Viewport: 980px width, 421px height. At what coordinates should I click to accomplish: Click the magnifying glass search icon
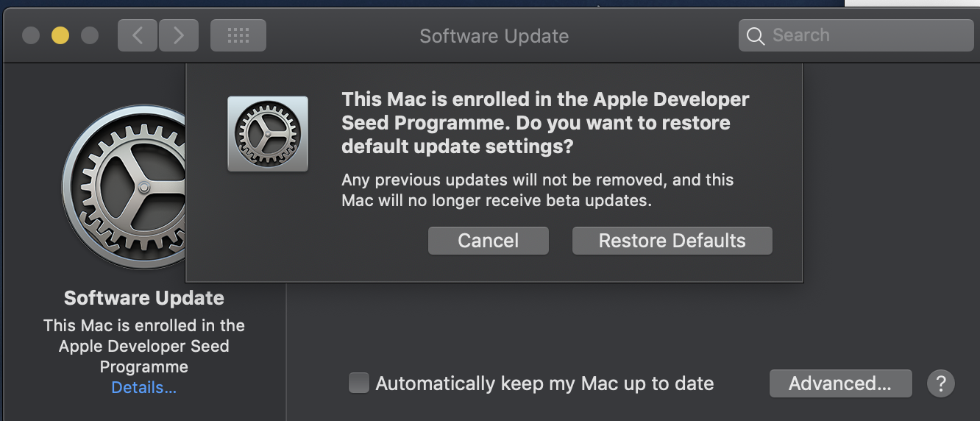pos(756,36)
